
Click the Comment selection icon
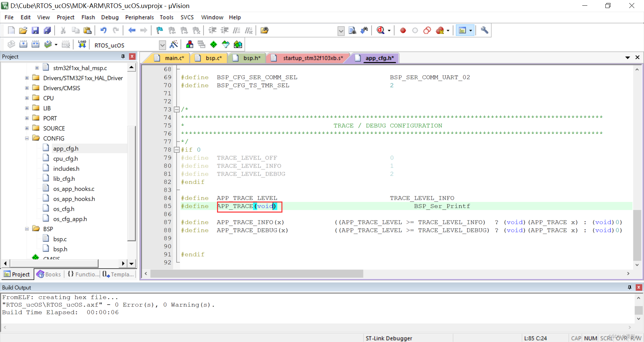coord(236,31)
